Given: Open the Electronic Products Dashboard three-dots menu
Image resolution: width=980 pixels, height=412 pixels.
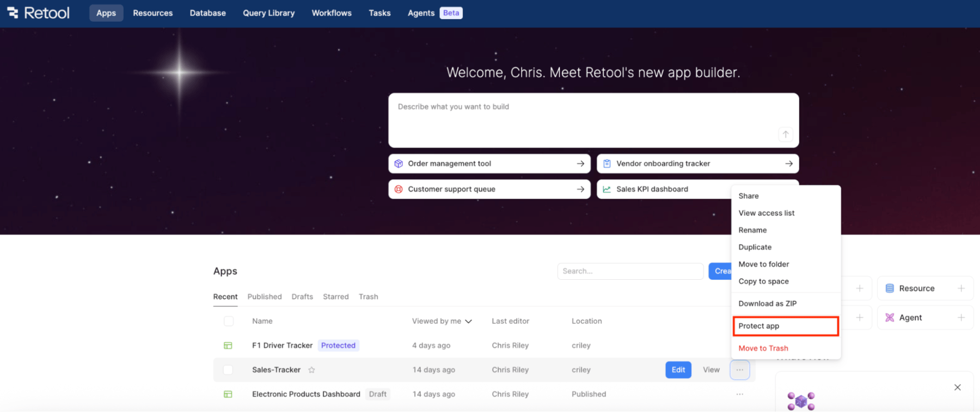Looking at the screenshot, I should click(739, 394).
